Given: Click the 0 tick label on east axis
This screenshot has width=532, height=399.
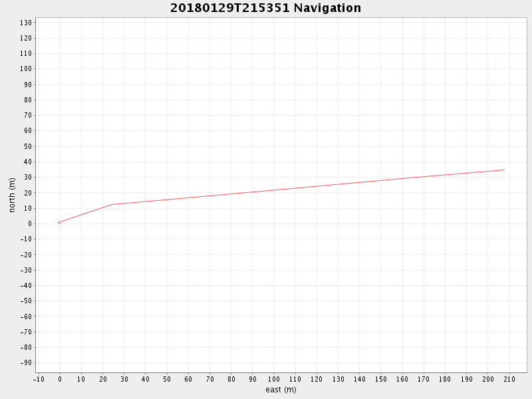Looking at the screenshot, I should 60,380.
